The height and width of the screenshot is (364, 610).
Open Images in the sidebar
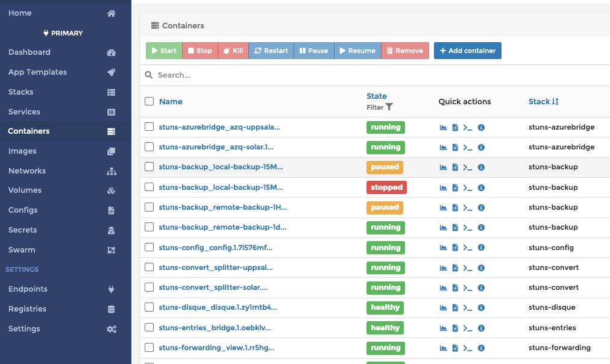point(22,151)
